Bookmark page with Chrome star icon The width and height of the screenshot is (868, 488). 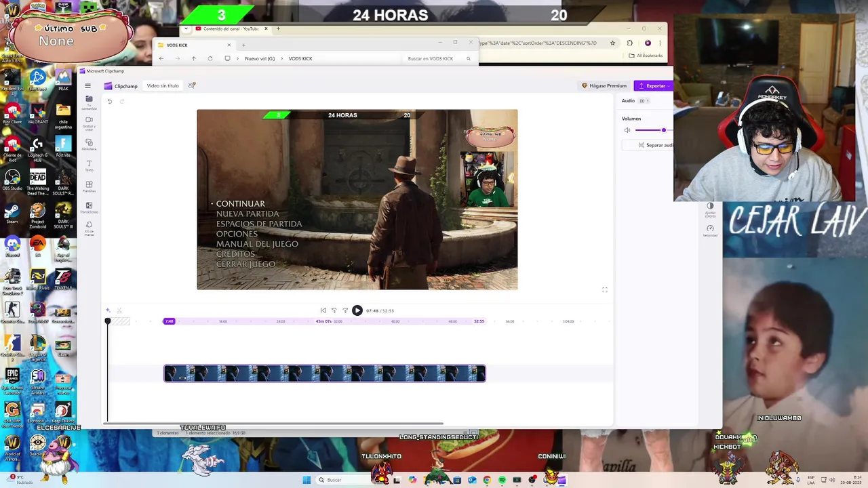[x=612, y=43]
